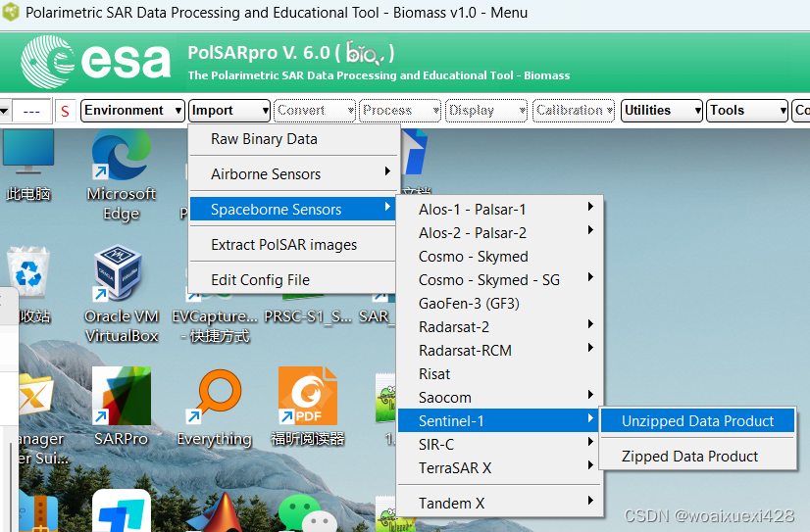Select Everything search desktop shortcut
The height and width of the screenshot is (532, 810).
(215, 408)
